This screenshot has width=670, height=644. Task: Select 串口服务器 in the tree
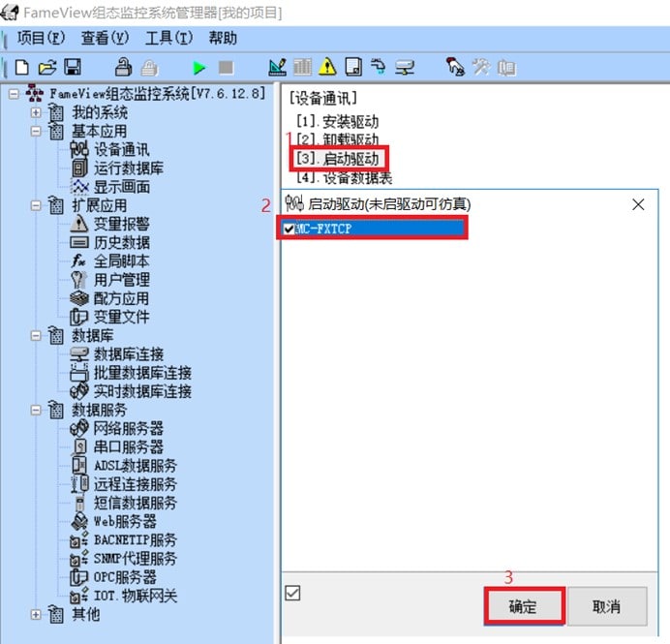point(128,447)
